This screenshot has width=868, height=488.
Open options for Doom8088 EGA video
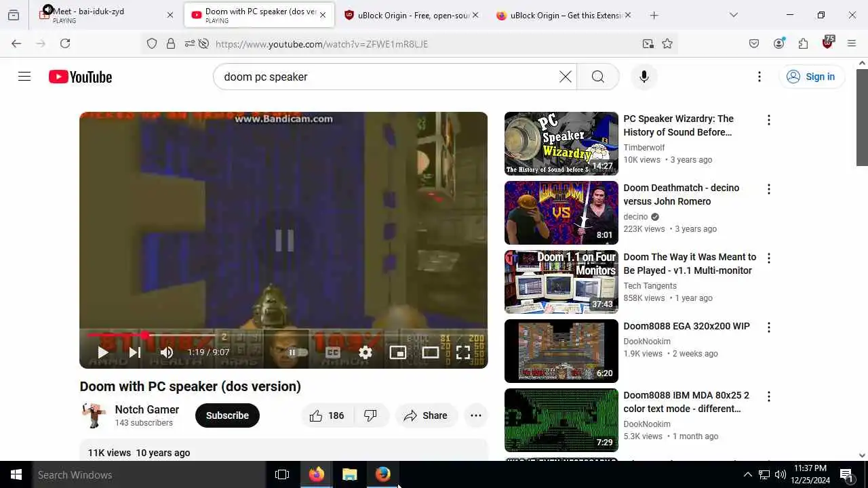pos(768,327)
